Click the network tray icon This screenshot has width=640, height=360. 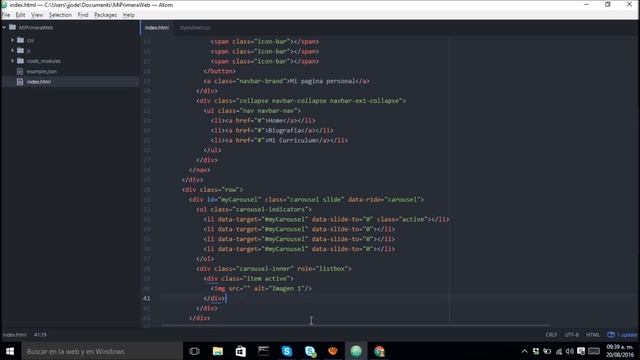559,351
